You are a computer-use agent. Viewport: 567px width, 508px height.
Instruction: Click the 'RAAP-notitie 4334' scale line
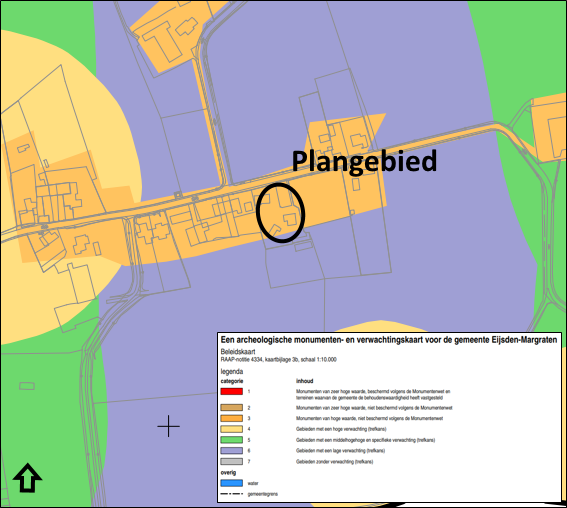point(278,359)
